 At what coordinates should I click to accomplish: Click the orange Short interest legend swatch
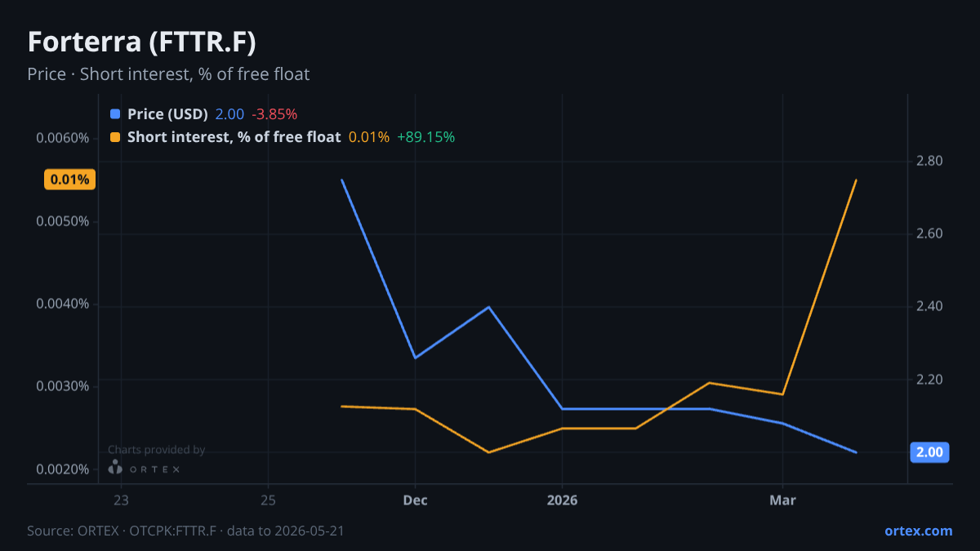[x=115, y=137]
